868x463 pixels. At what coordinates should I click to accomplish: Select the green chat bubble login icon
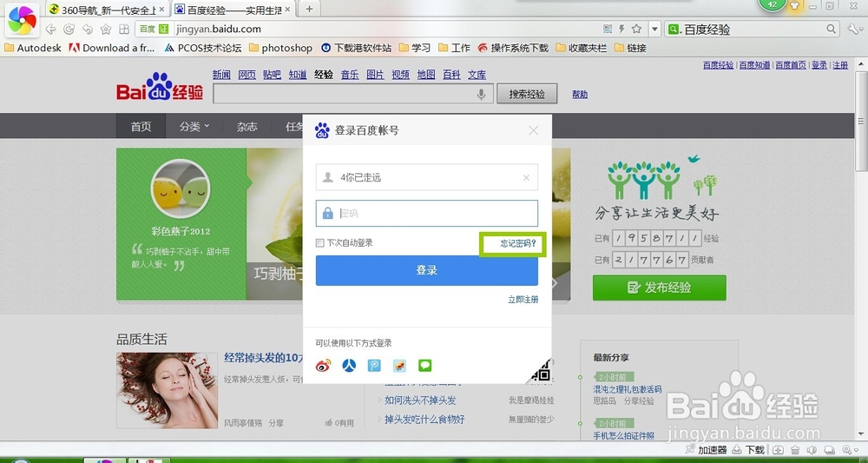[425, 366]
